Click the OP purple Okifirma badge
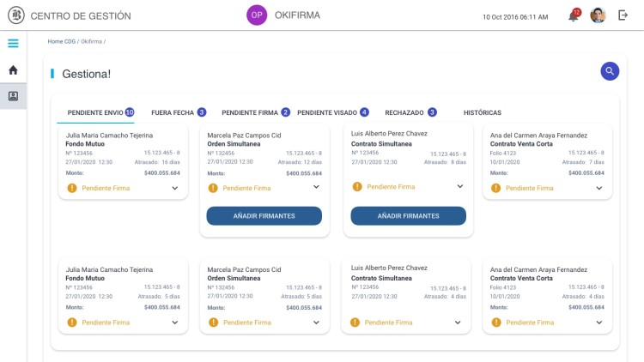 tap(257, 15)
